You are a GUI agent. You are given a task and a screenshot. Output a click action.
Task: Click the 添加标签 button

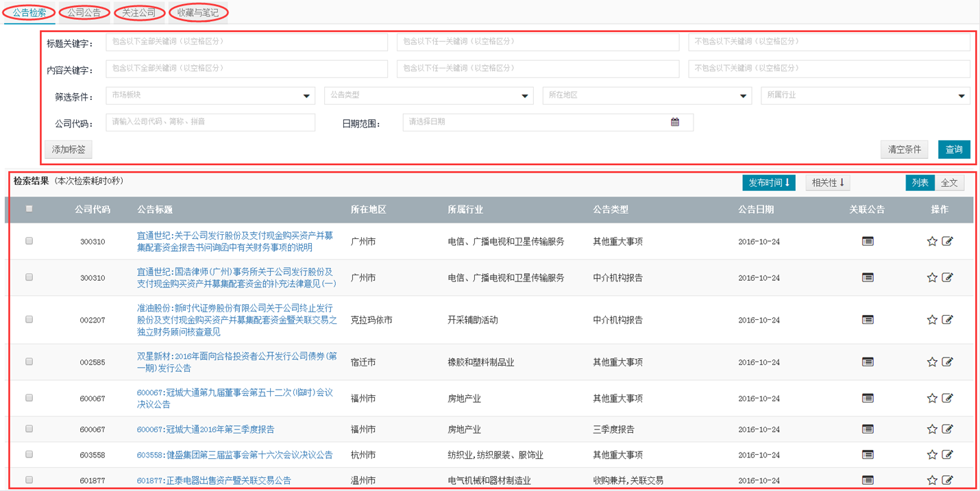pos(69,149)
